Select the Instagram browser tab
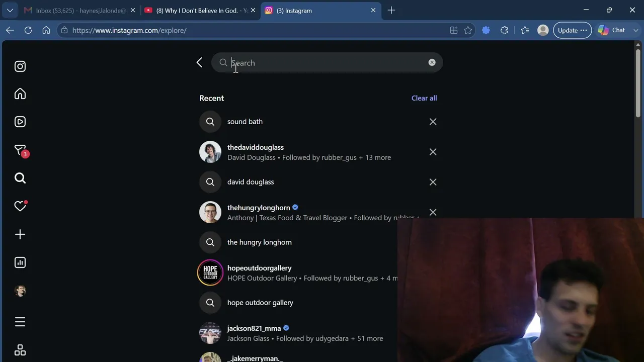Viewport: 644px width, 362px height. [x=319, y=10]
